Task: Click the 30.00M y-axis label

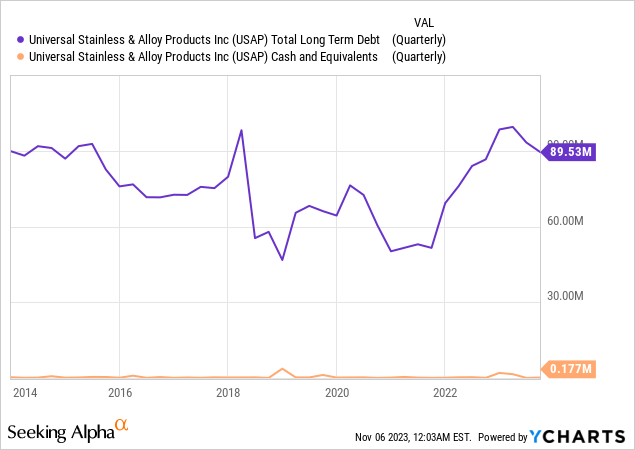Action: 565,296
